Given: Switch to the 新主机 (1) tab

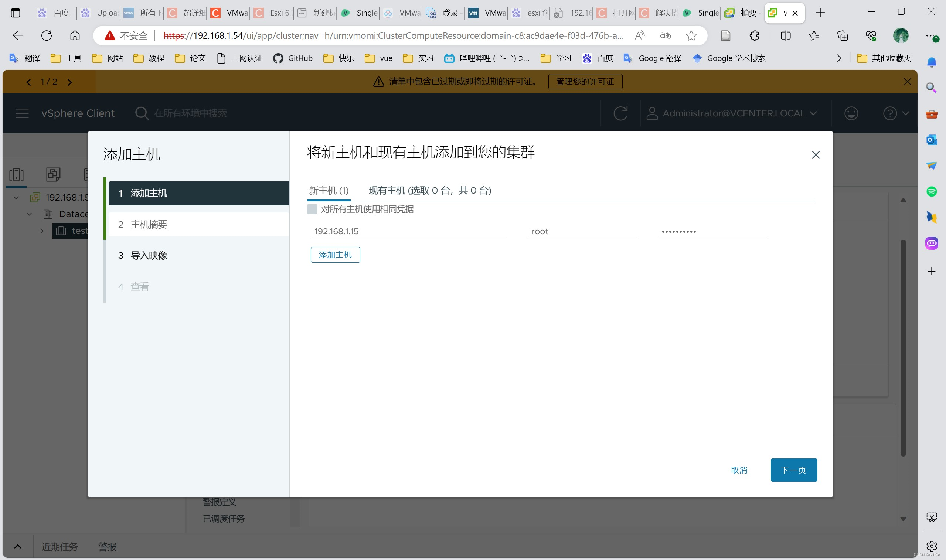Looking at the screenshot, I should (x=329, y=191).
